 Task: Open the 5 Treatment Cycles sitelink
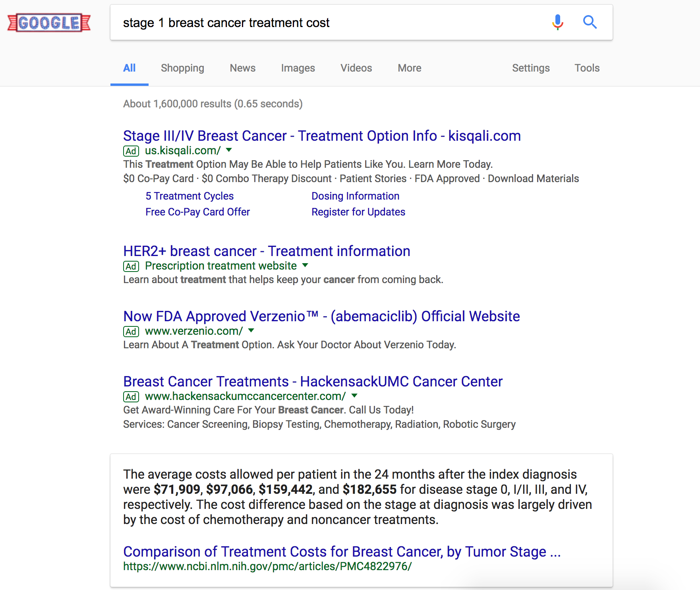tap(190, 196)
